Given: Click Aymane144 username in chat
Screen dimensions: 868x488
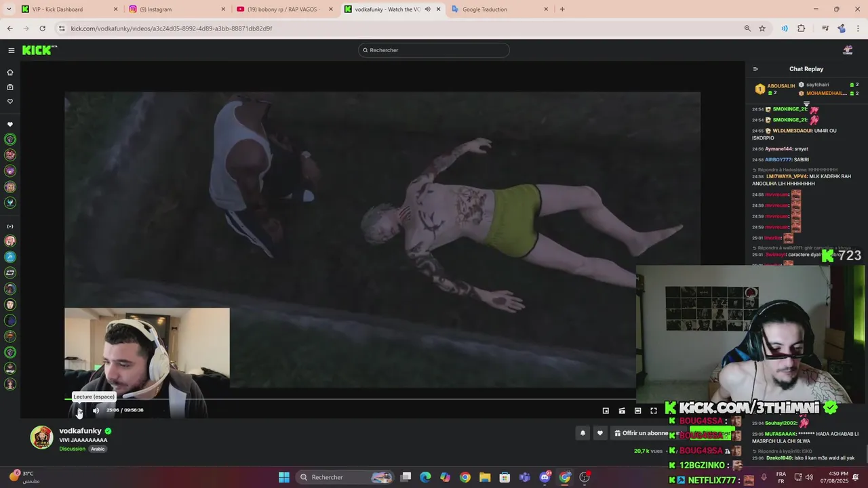Looking at the screenshot, I should tap(778, 149).
